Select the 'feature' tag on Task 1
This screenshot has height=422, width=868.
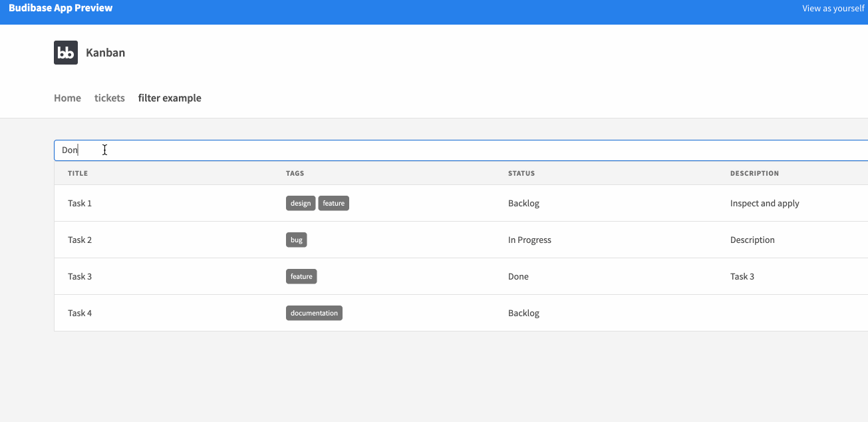coord(333,203)
